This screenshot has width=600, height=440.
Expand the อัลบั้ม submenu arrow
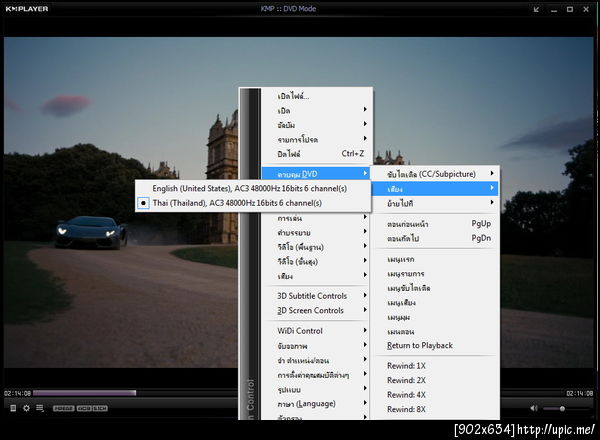[x=365, y=124]
